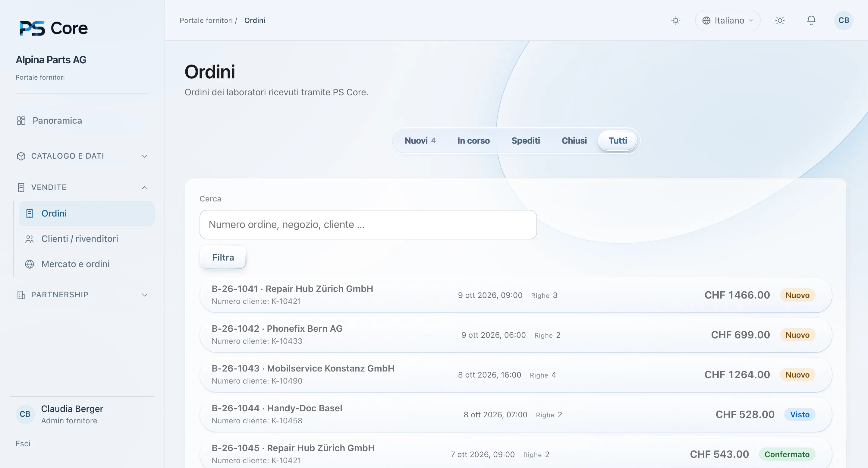This screenshot has width=868, height=468.
Task: Click the Confermato status badge
Action: coord(787,454)
